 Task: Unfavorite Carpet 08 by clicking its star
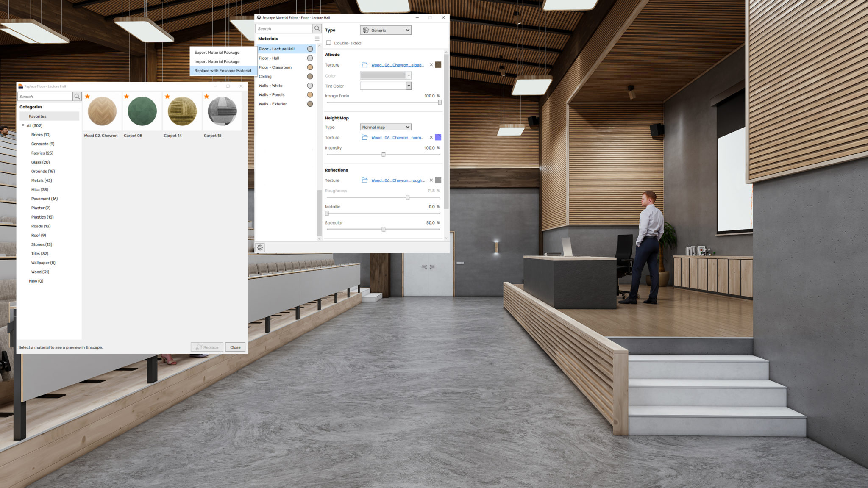pos(126,97)
